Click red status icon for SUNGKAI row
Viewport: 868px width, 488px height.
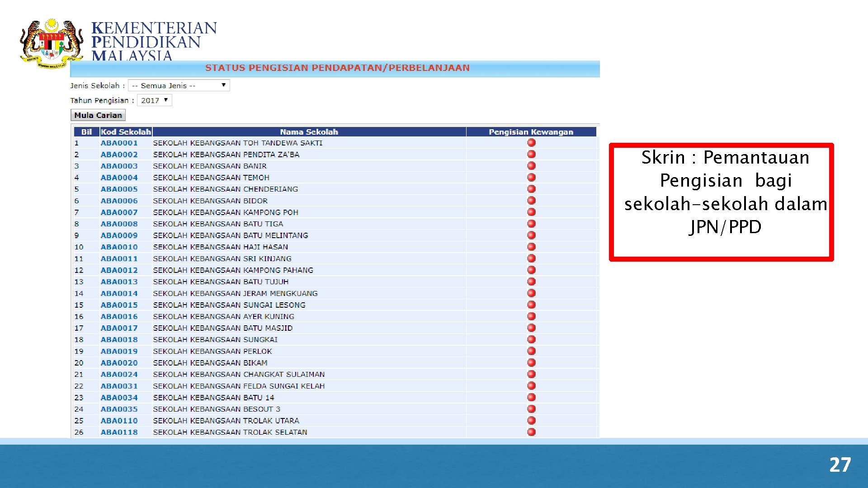click(x=531, y=339)
